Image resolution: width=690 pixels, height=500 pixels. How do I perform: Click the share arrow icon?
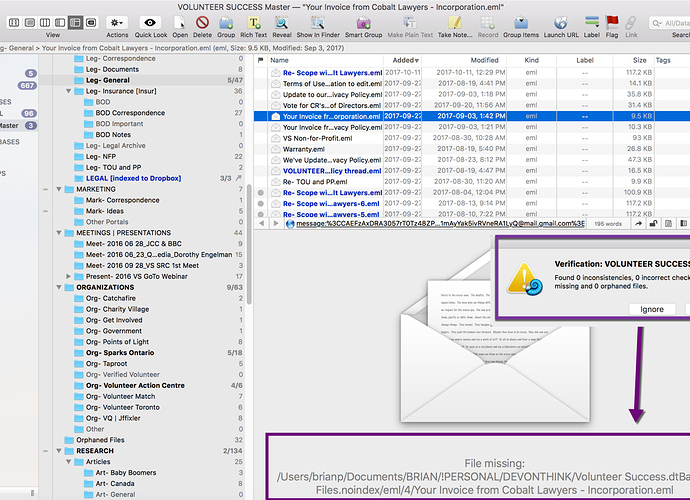point(638,224)
